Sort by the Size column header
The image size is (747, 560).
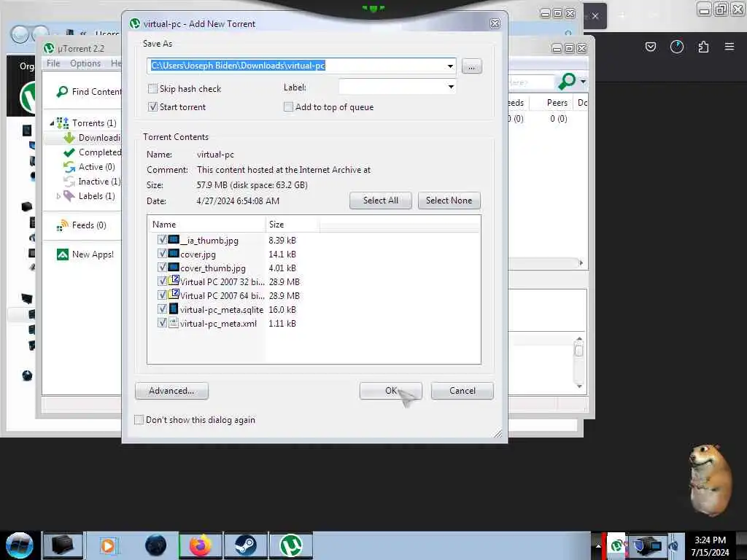tap(293, 225)
